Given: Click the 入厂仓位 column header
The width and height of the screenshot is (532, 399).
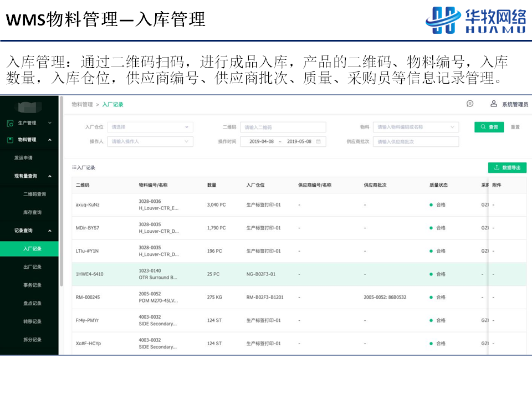Looking at the screenshot, I should point(255,185).
